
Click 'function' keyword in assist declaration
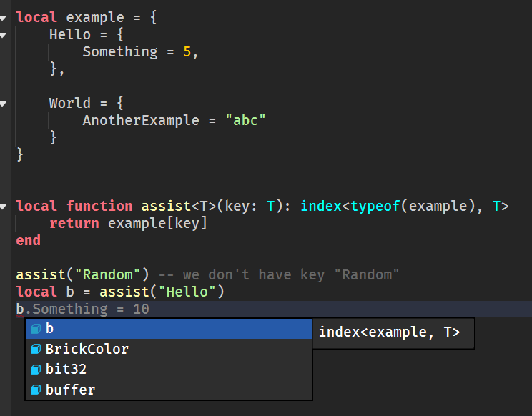click(x=99, y=207)
